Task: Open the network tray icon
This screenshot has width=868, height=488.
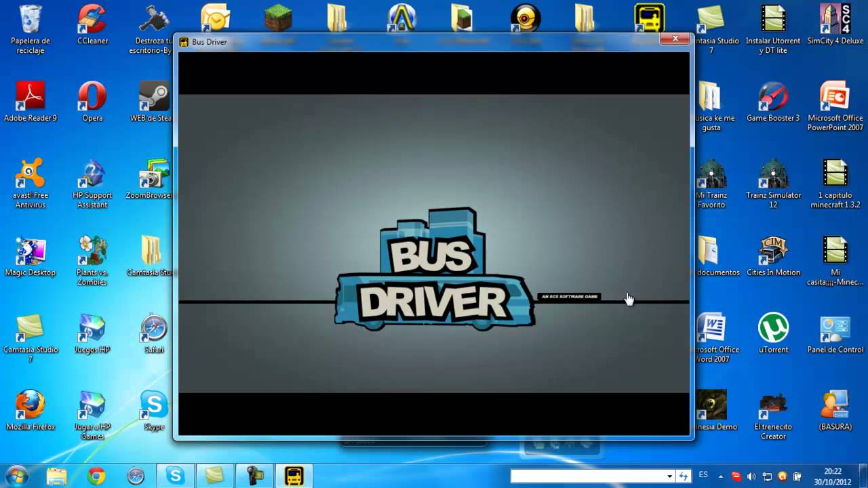Action: click(x=767, y=476)
